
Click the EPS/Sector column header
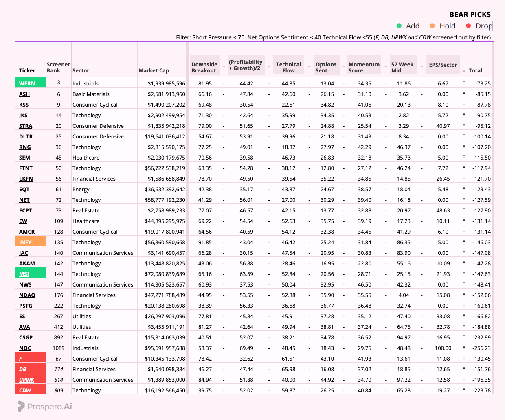click(443, 65)
